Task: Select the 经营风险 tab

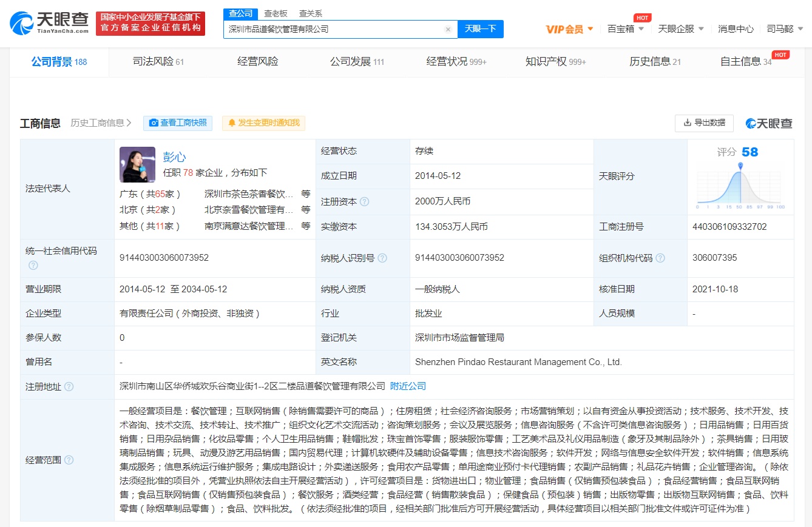Action: tap(258, 62)
